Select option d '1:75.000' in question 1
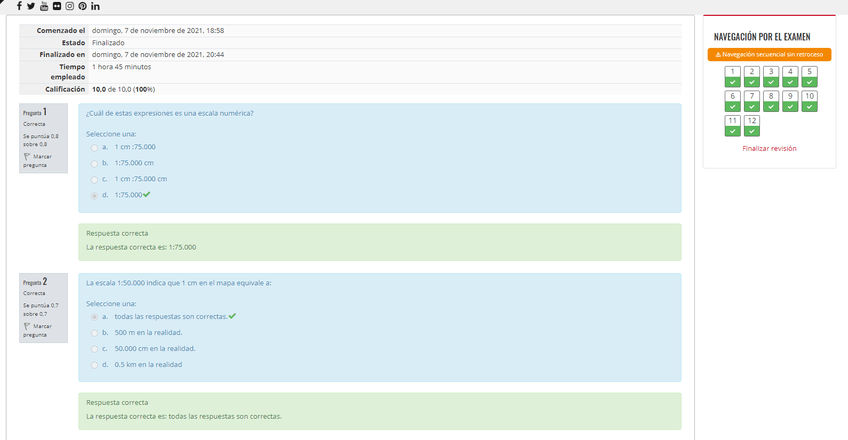The height and width of the screenshot is (440, 848). coord(94,196)
